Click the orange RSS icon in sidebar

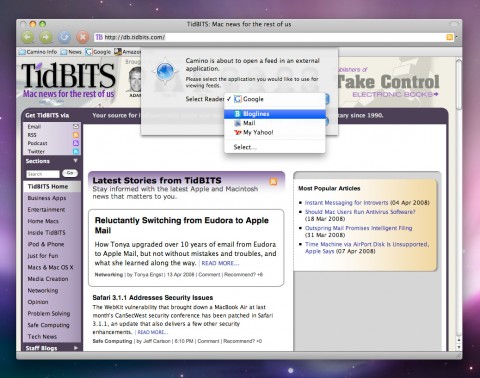pos(76,135)
